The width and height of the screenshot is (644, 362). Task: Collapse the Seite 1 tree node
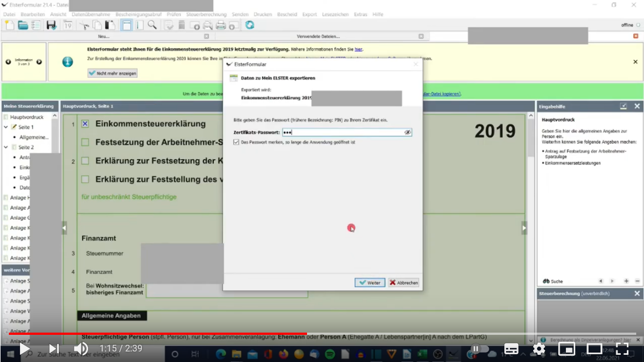pyautogui.click(x=6, y=127)
